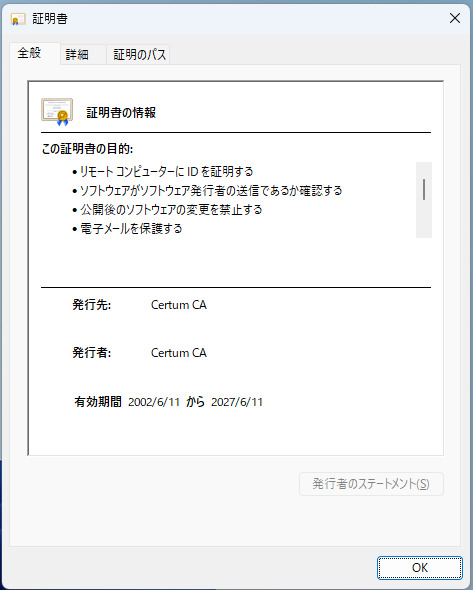Click the expiry date 2027/6/11
This screenshot has height=590, width=473.
tap(237, 402)
